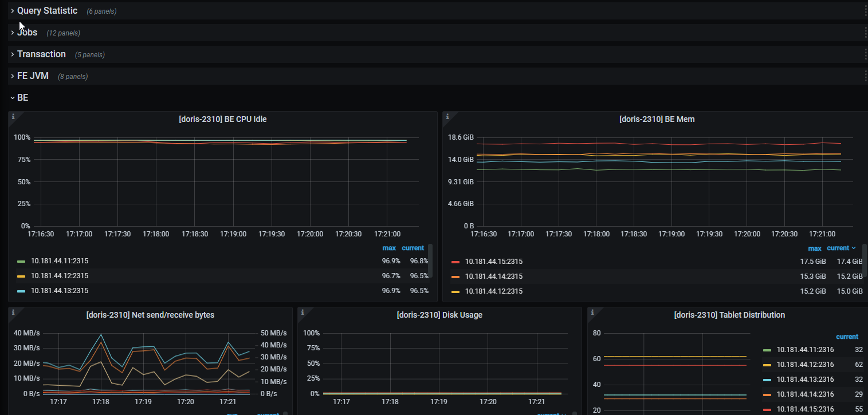Viewport: 868px width, 415px height.
Task: Toggle 10.181.44.12:2315 series in BE Mem legend
Action: 494,291
